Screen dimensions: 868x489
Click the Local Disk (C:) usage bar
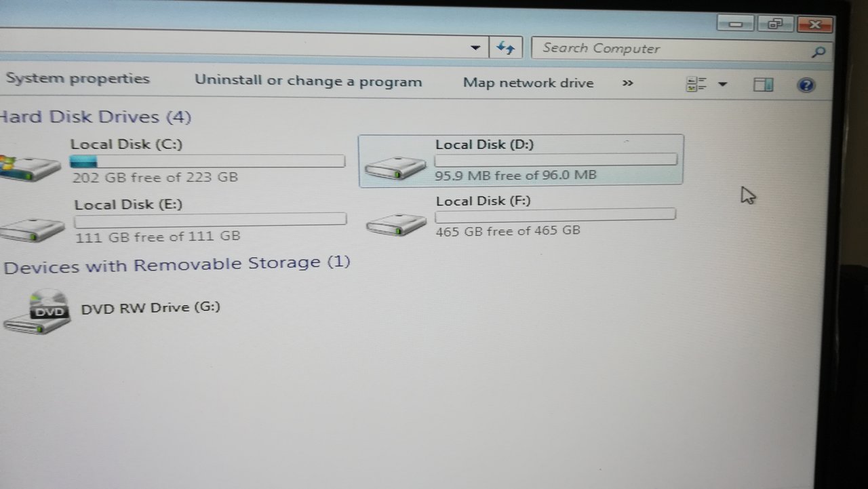(208, 161)
